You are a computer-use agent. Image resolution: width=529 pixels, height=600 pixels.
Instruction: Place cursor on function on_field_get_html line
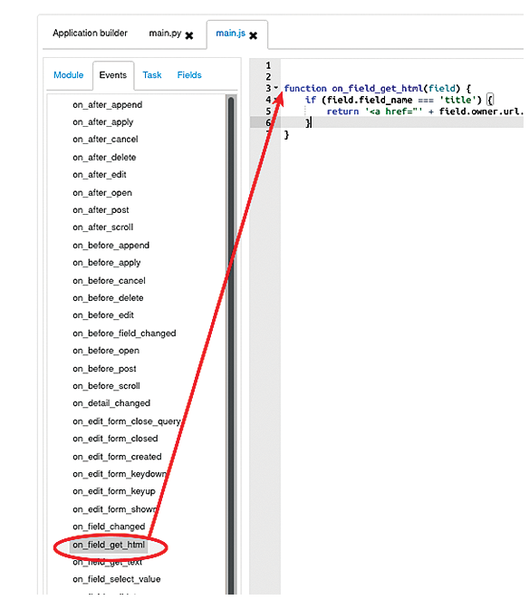pyautogui.click(x=377, y=89)
